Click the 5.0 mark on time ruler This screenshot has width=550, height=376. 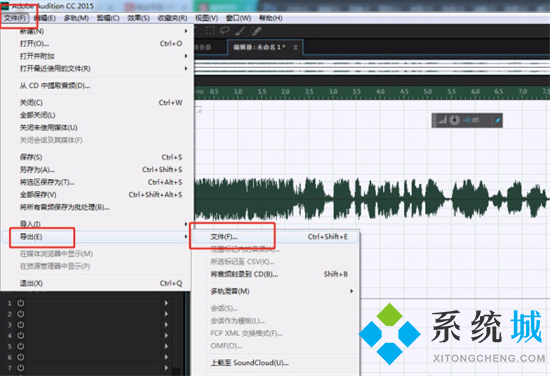427,91
